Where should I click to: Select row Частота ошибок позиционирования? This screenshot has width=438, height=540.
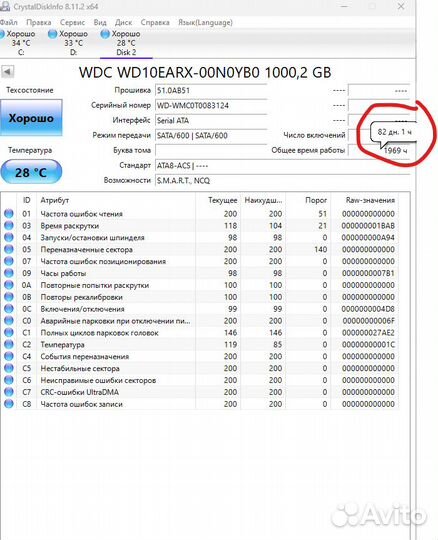[x=200, y=261]
